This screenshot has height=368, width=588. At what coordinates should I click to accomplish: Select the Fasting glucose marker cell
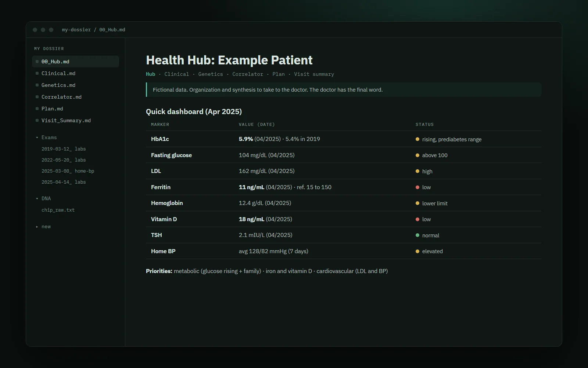171,155
